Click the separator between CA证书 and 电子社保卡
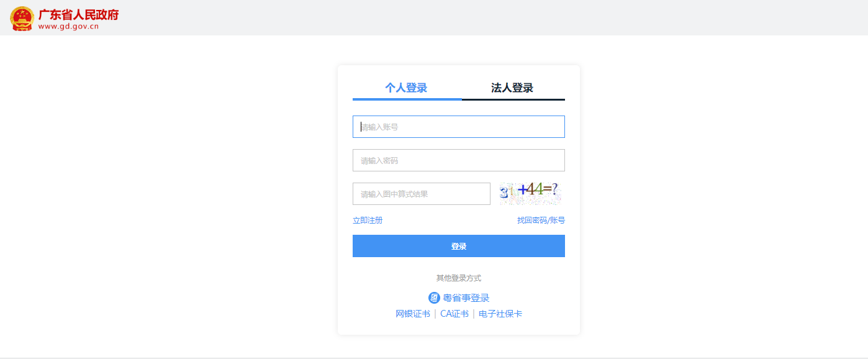Viewport: 868px width, 359px height. 473,314
